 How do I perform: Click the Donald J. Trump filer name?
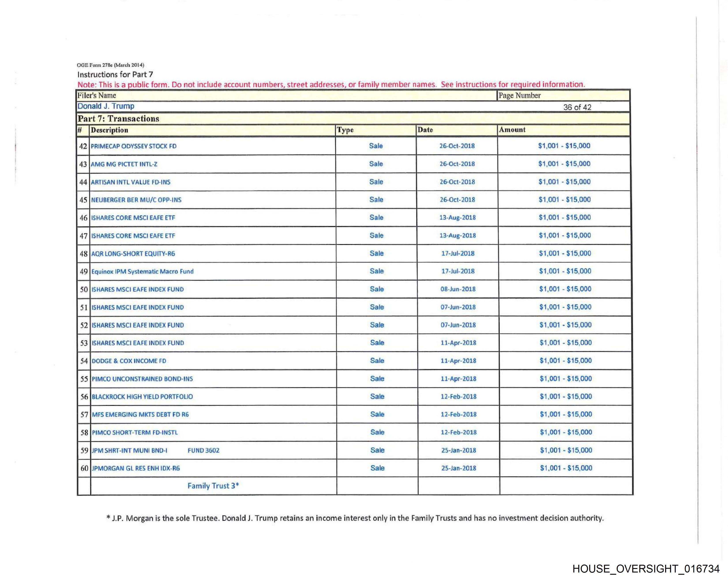[106, 106]
